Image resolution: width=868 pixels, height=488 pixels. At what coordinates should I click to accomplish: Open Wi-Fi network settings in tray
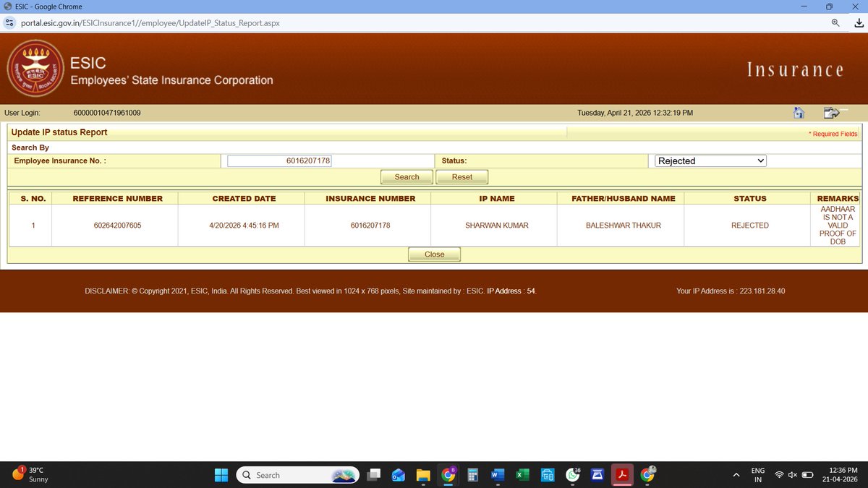779,475
